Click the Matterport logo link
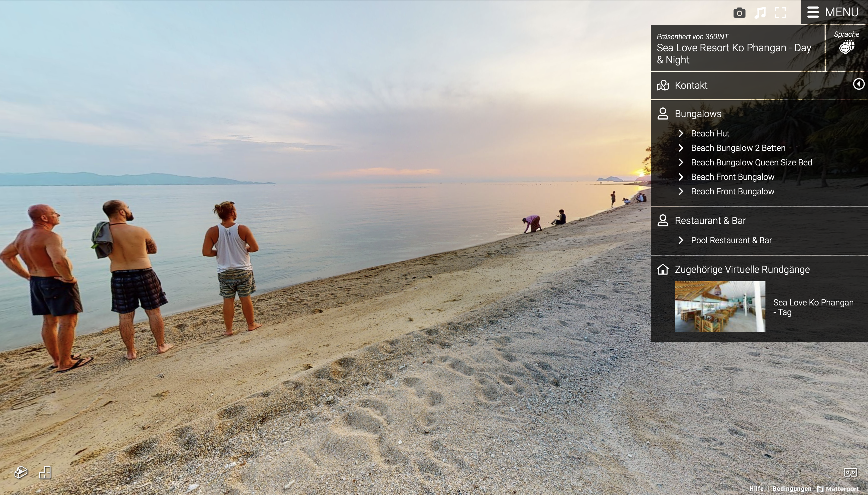The image size is (868, 495). point(838,489)
